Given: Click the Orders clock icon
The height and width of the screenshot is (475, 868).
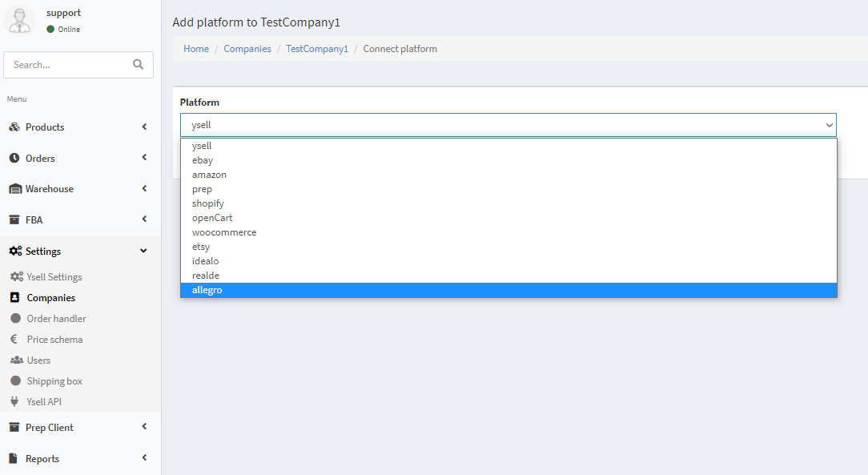Looking at the screenshot, I should click(14, 158).
